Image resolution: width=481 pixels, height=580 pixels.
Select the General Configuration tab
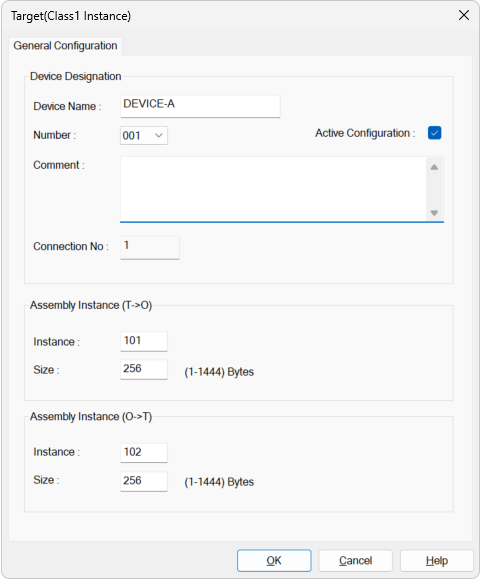[x=65, y=46]
